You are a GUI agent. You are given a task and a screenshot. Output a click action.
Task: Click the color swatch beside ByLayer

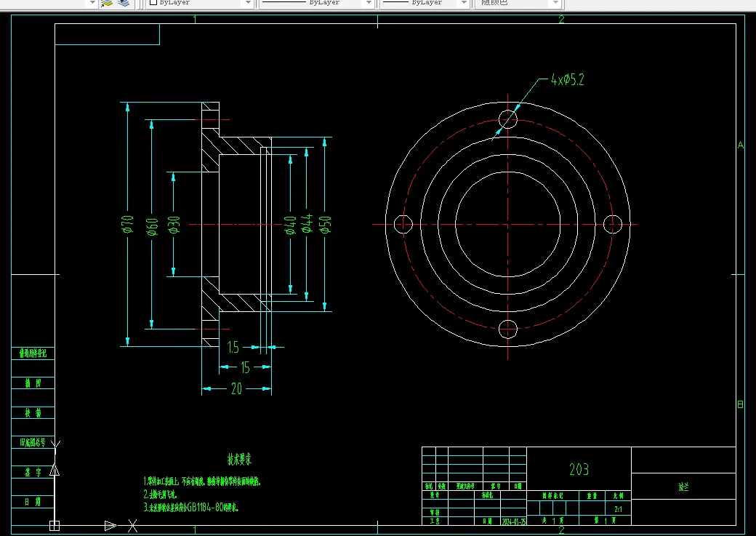tap(153, 2)
